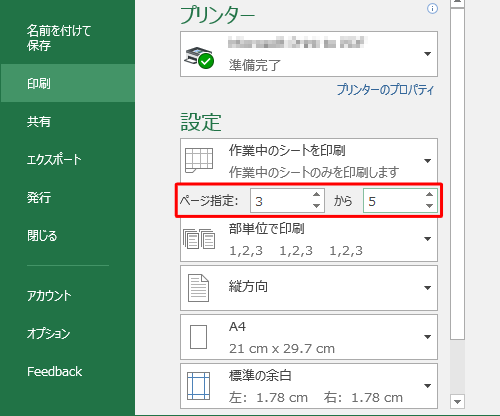This screenshot has width=500, height=416.
Task: Click the A4 paper size icon
Action: tap(198, 337)
